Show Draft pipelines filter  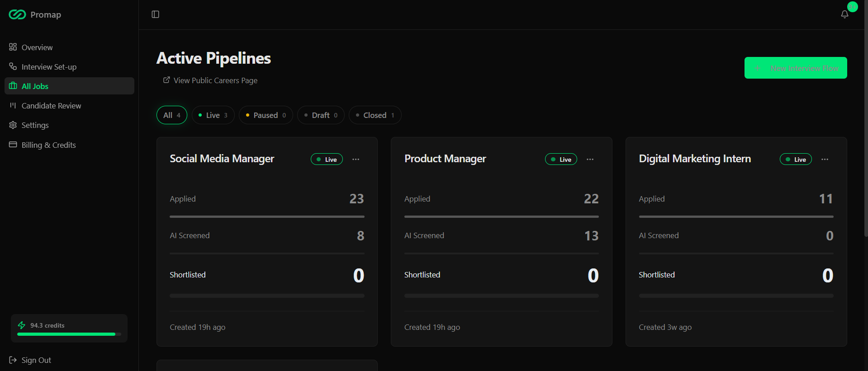(x=321, y=115)
